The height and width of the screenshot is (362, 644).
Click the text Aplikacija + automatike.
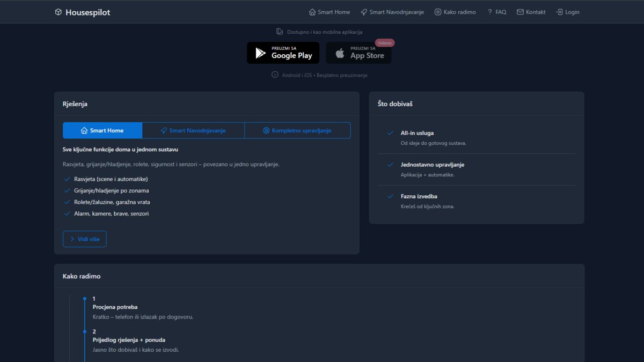428,175
